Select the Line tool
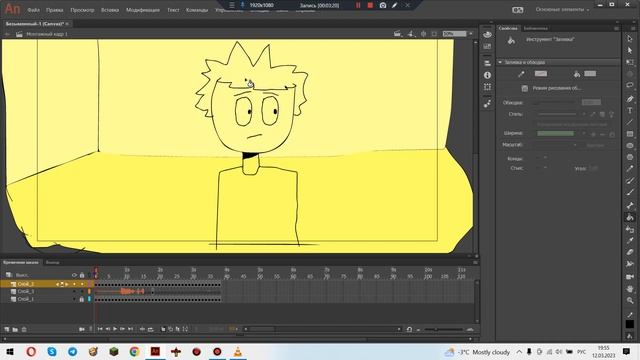640x360 pixels. pyautogui.click(x=630, y=122)
